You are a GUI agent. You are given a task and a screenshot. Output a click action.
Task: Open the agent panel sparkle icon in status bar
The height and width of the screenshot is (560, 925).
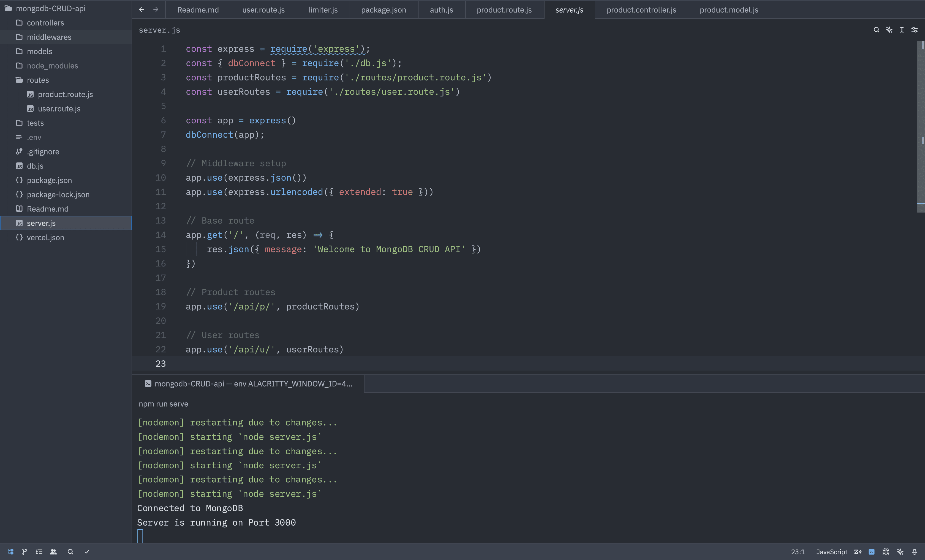click(900, 551)
